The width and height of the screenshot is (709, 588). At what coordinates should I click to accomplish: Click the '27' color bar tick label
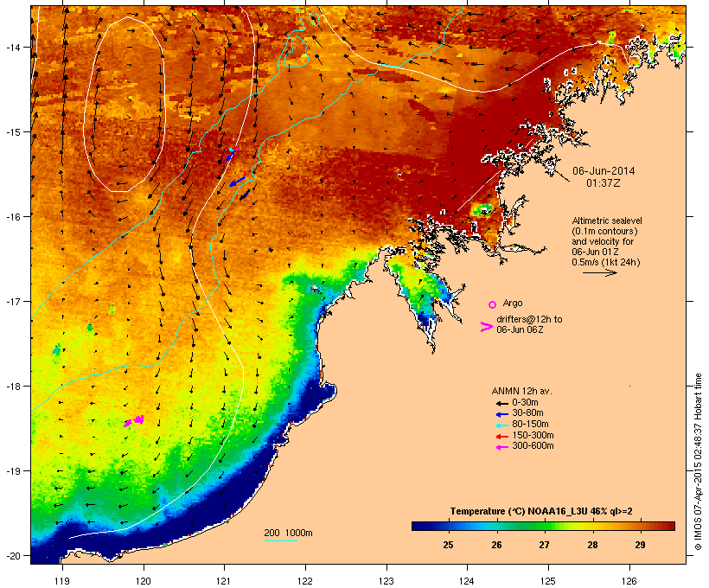[544, 545]
